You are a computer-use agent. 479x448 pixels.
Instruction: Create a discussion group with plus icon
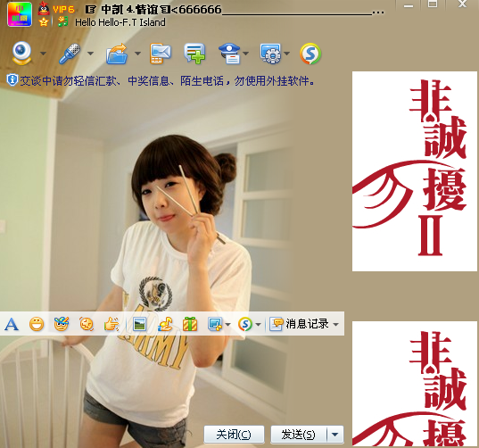point(194,54)
